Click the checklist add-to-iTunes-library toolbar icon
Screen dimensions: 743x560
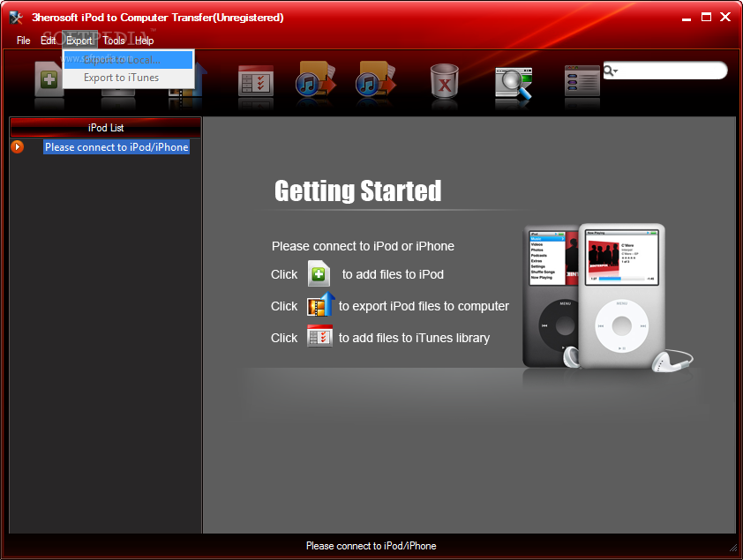point(256,81)
